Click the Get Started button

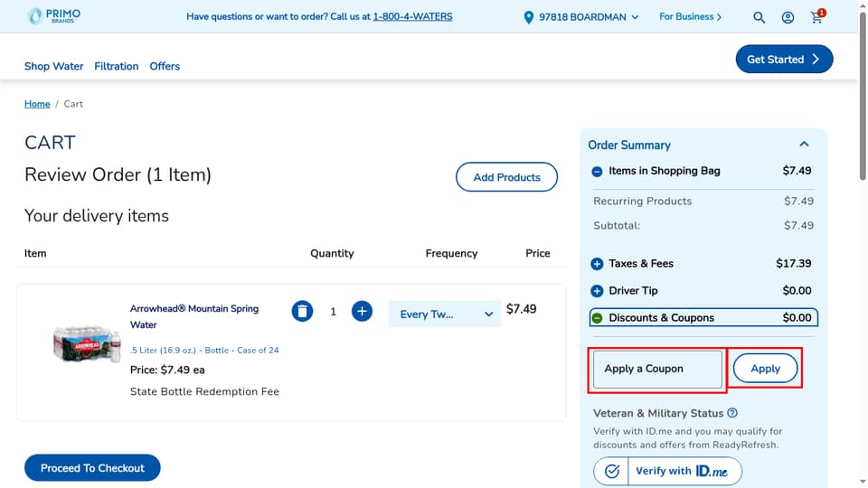[784, 60]
